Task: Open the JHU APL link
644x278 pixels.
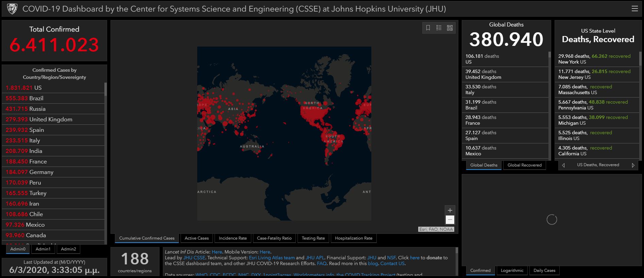Action: tap(315, 258)
